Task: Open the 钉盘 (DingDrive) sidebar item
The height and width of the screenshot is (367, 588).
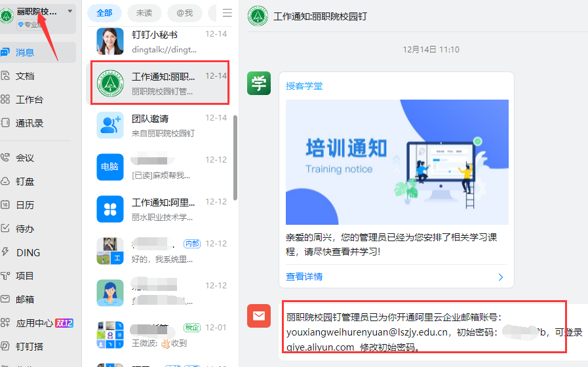Action: click(37, 182)
